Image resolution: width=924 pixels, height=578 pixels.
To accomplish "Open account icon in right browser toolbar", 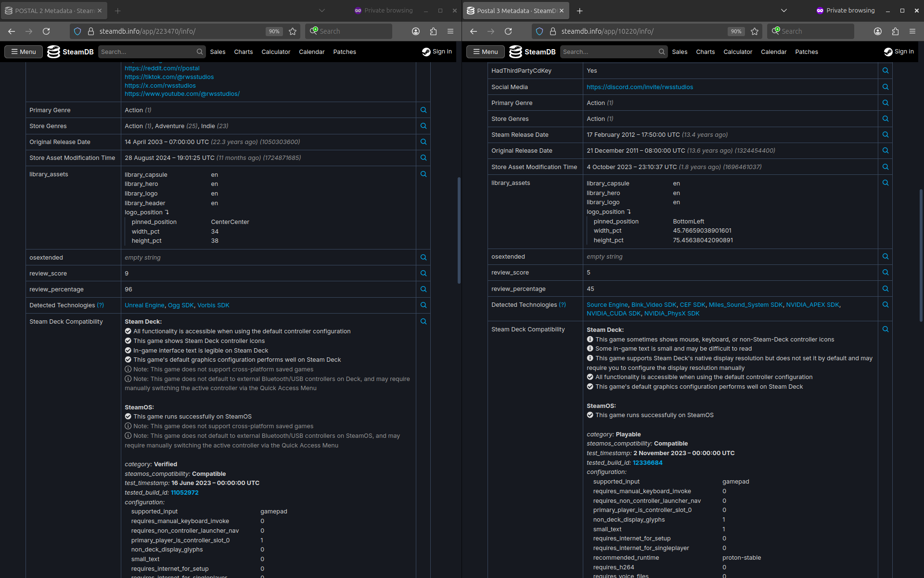I will 878,31.
